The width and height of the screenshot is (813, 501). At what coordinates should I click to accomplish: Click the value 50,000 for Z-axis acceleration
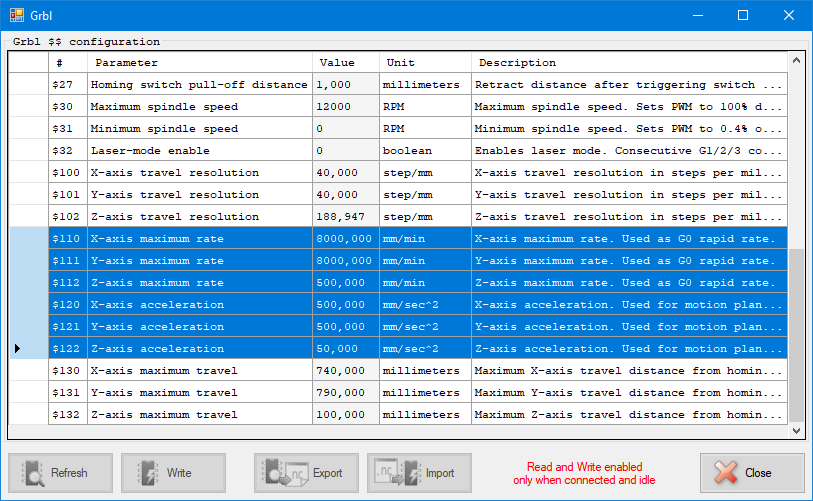346,349
